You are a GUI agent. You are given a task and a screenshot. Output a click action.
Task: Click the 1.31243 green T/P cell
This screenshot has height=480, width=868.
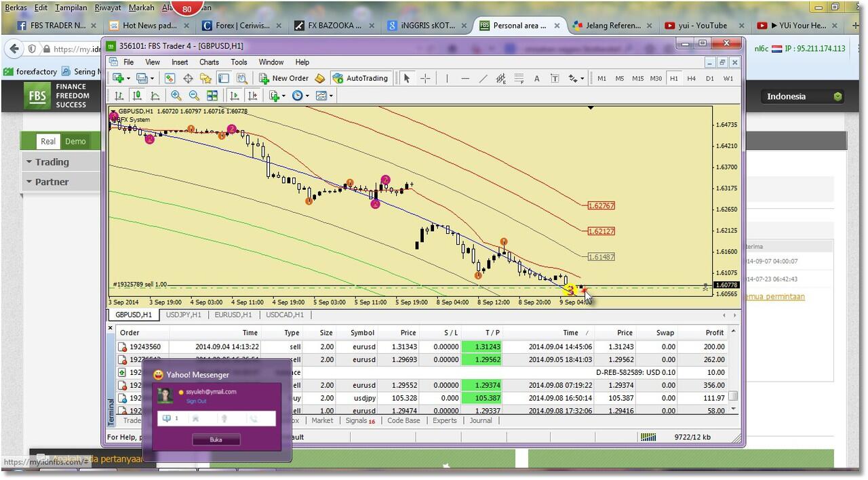481,346
